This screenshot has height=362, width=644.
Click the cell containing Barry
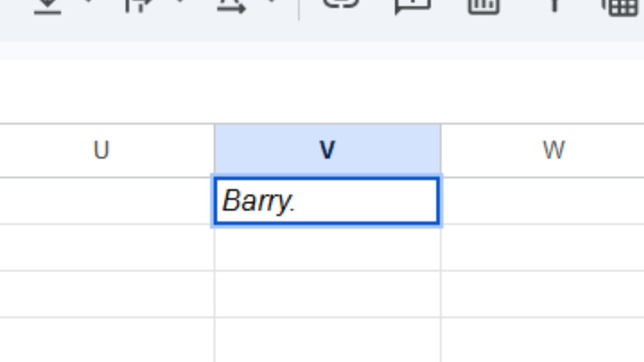tap(326, 201)
